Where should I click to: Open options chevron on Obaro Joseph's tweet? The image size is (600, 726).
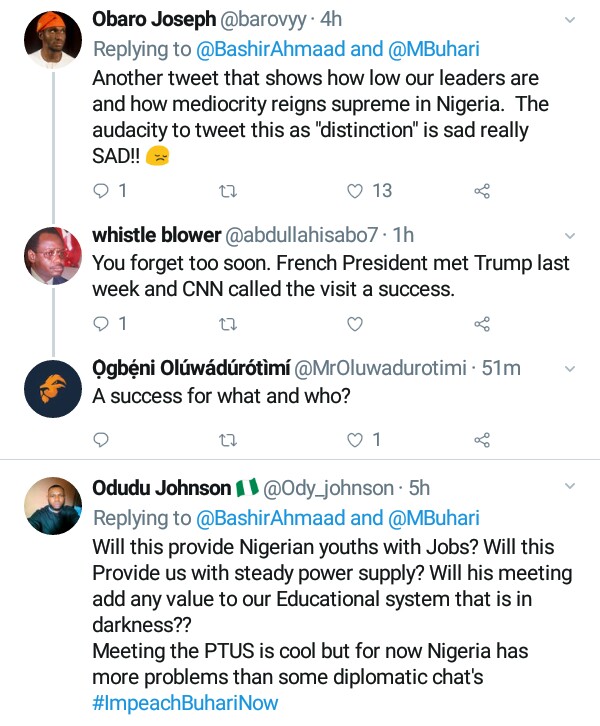tap(570, 20)
